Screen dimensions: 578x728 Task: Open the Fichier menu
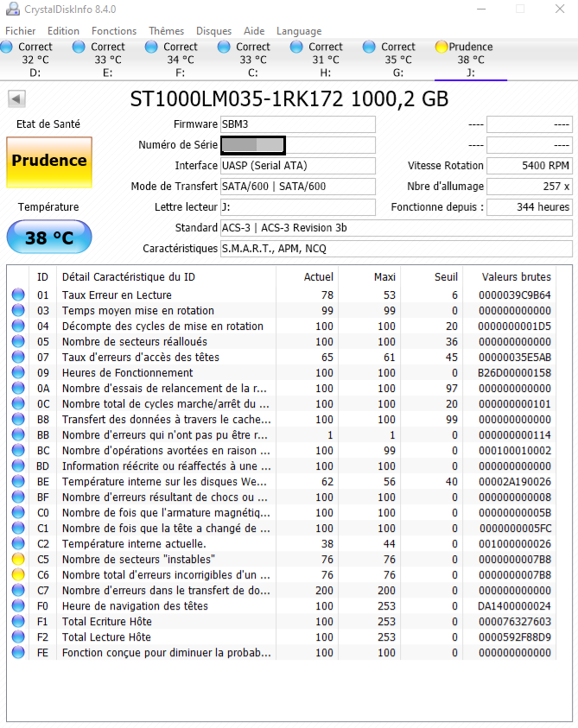(x=20, y=31)
